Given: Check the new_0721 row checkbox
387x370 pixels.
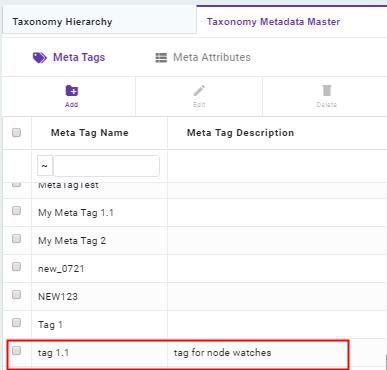Looking at the screenshot, I should pyautogui.click(x=16, y=267).
